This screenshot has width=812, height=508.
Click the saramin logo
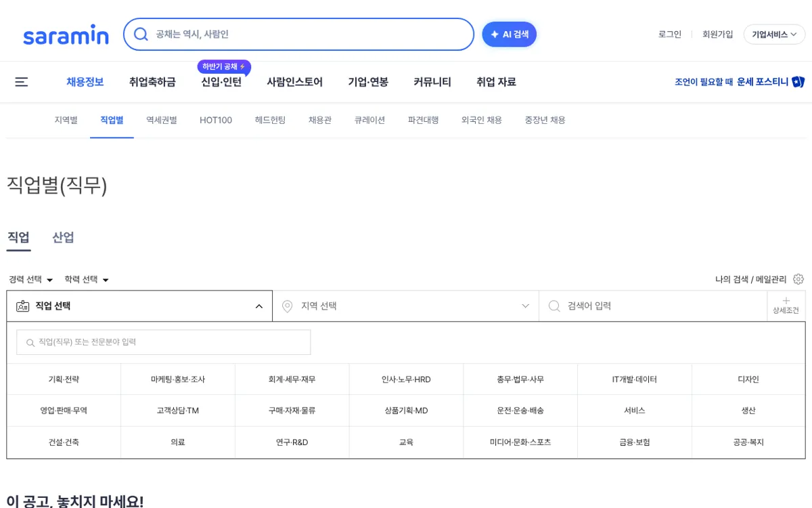tap(66, 35)
